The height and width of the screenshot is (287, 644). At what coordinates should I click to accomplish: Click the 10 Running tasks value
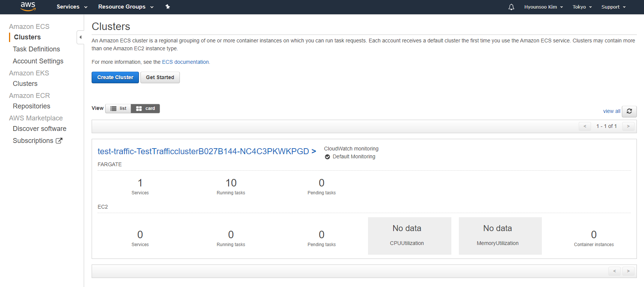(231, 183)
